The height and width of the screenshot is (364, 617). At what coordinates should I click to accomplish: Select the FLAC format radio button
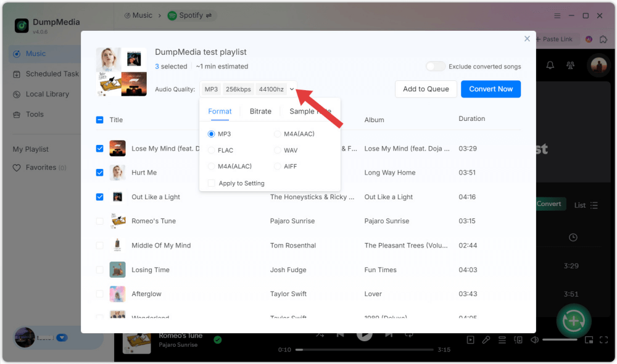click(x=212, y=150)
